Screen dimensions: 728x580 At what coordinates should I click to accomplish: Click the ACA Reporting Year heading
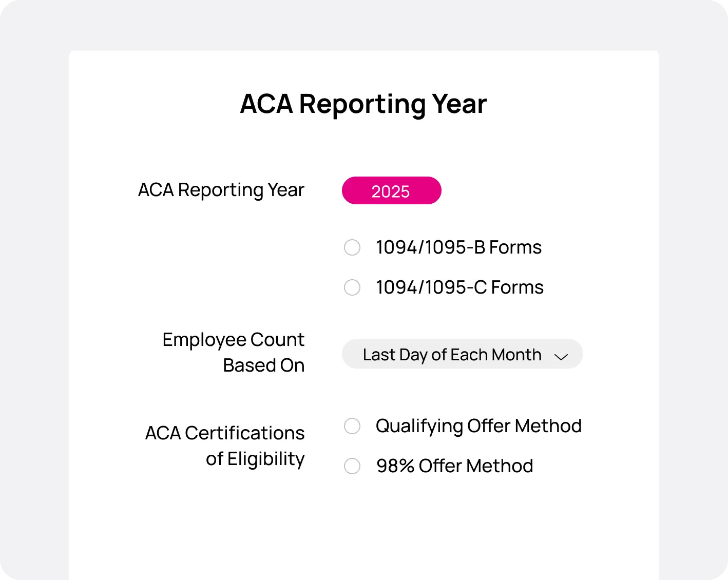[x=363, y=104]
